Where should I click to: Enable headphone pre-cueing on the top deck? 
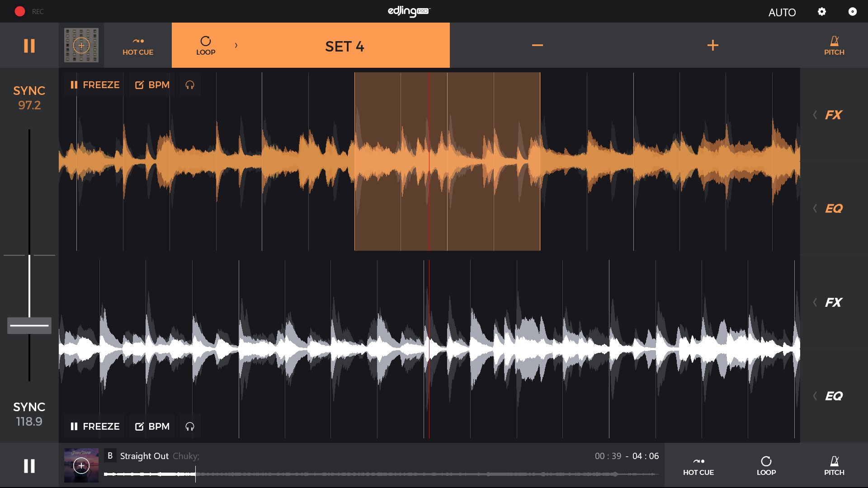pyautogui.click(x=190, y=84)
